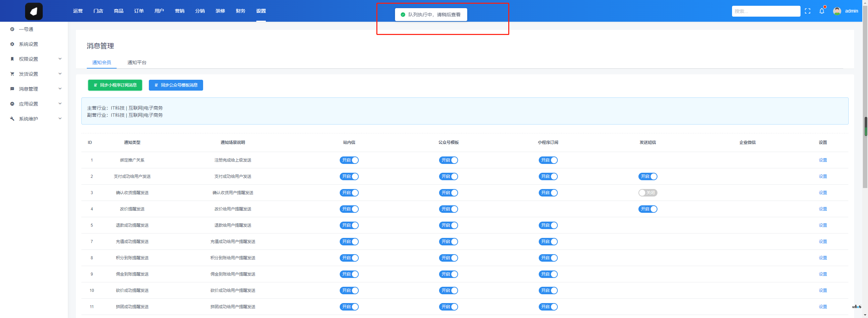Click the 系统维护 wrench icon

(12, 119)
